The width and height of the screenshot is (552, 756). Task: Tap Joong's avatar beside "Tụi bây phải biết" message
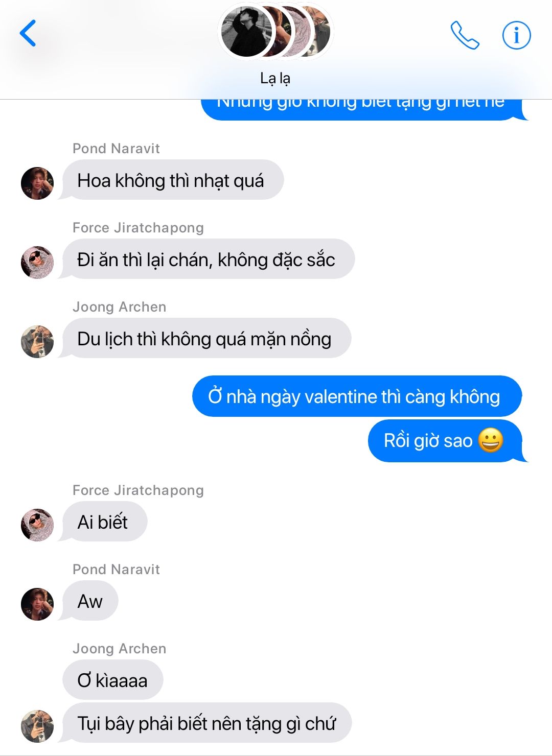(x=37, y=726)
